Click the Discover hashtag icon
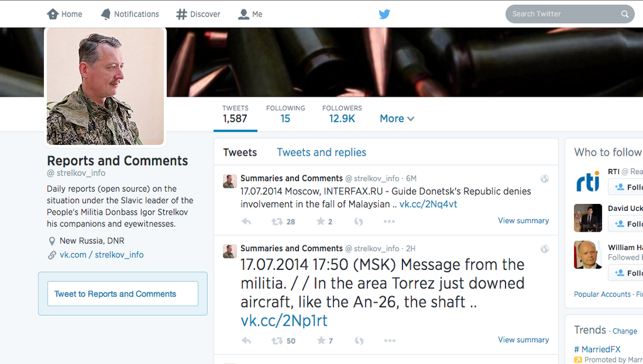This screenshot has height=364, width=643. (x=181, y=14)
